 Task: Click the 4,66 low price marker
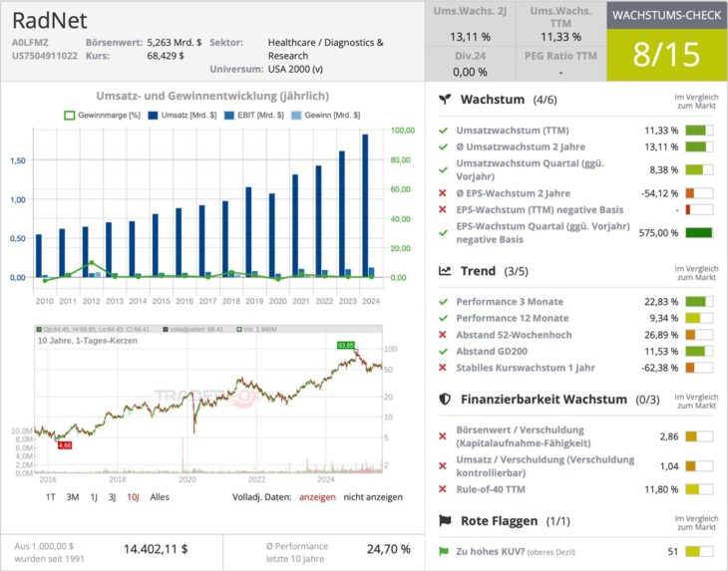(65, 445)
